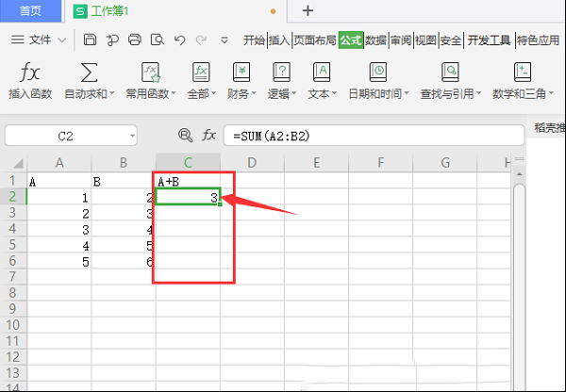Add a new tab with plus button

[308, 10]
